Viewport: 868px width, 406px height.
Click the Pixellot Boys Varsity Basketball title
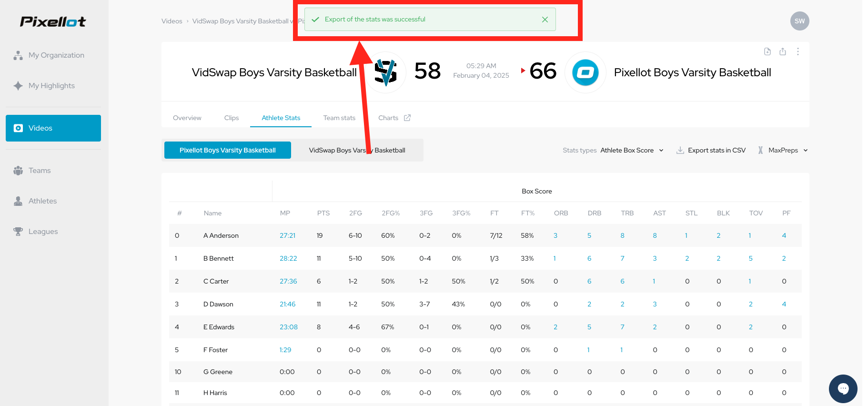point(693,72)
